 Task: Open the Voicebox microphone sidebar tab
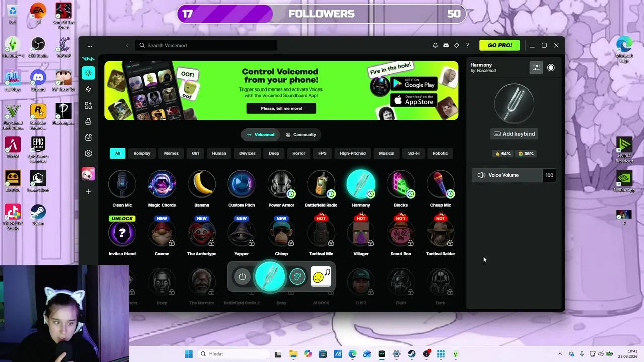coord(88,73)
